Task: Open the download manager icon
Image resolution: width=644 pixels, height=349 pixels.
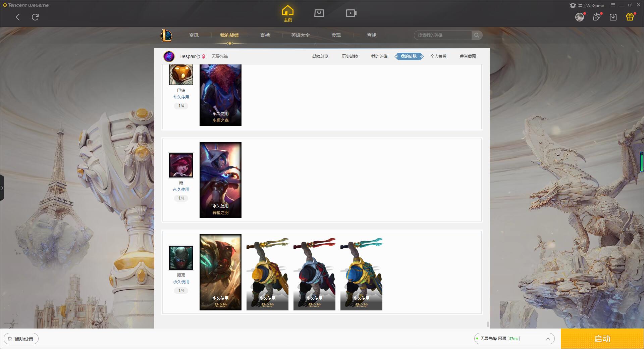Action: coord(613,17)
